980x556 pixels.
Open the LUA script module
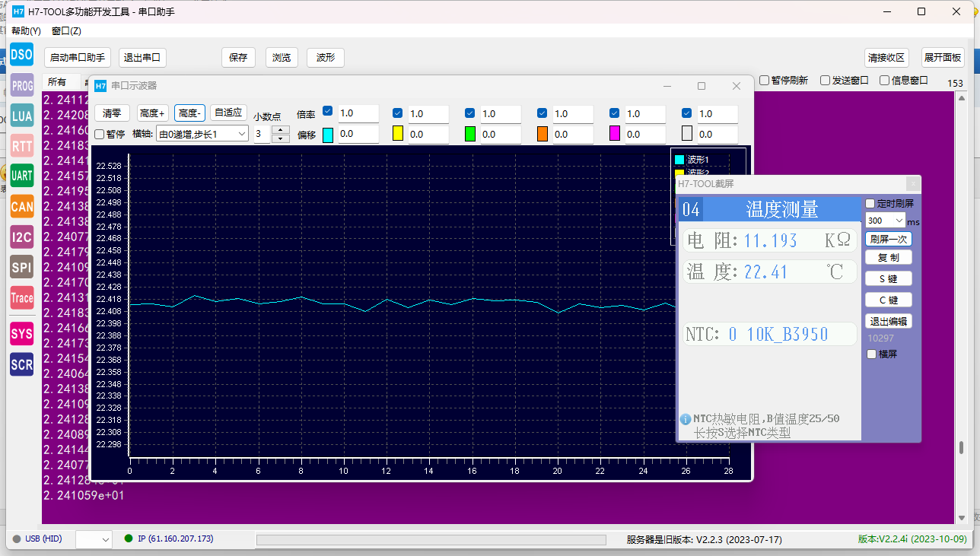pos(22,116)
